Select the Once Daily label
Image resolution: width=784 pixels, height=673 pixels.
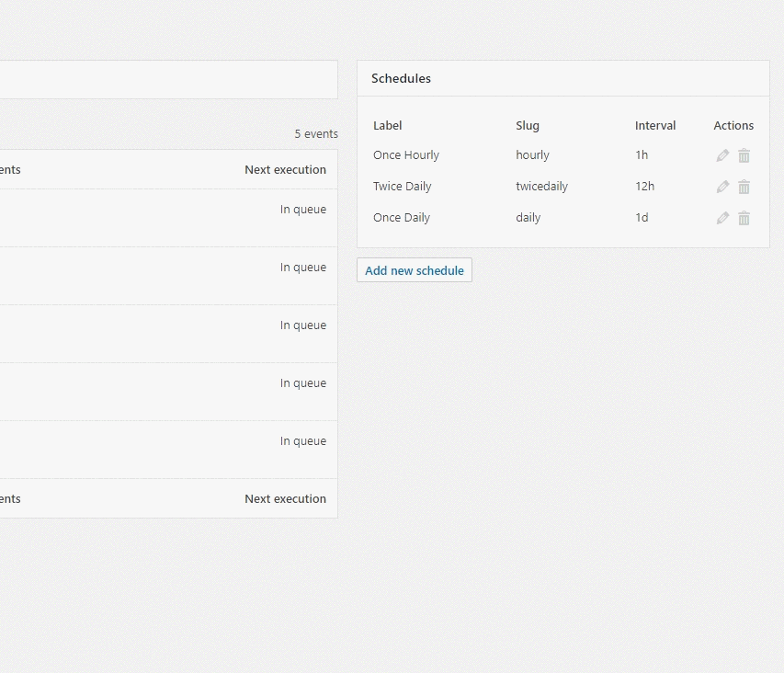(402, 218)
